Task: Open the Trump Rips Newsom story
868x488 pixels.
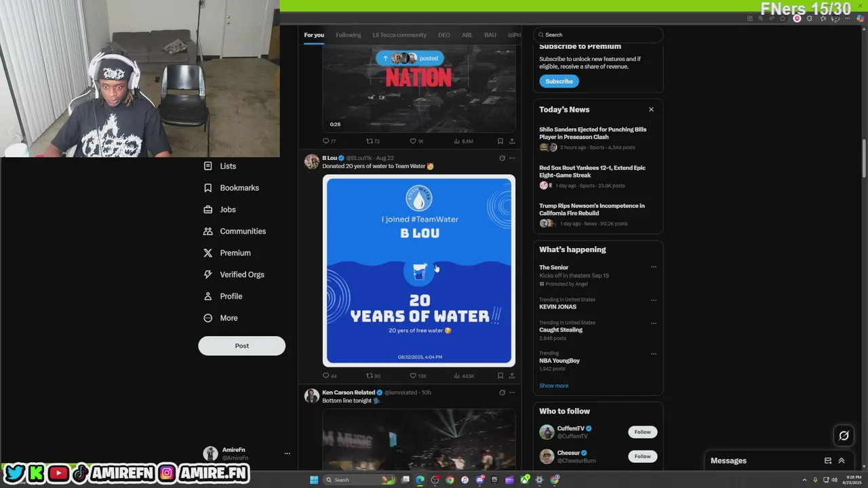Action: (x=592, y=209)
